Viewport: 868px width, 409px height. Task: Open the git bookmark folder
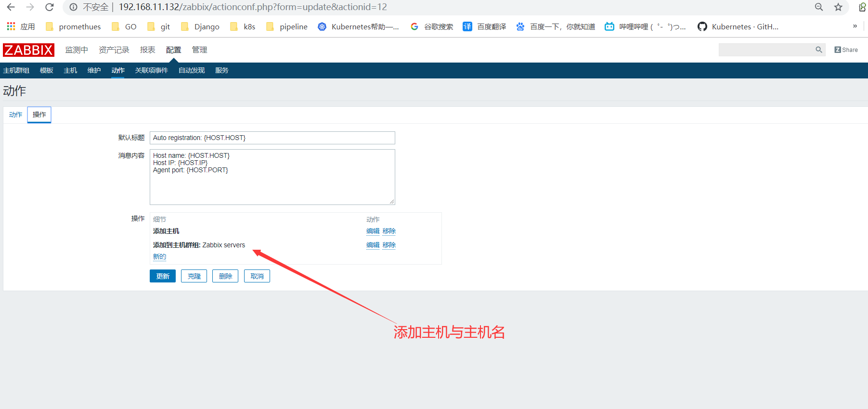(x=158, y=26)
